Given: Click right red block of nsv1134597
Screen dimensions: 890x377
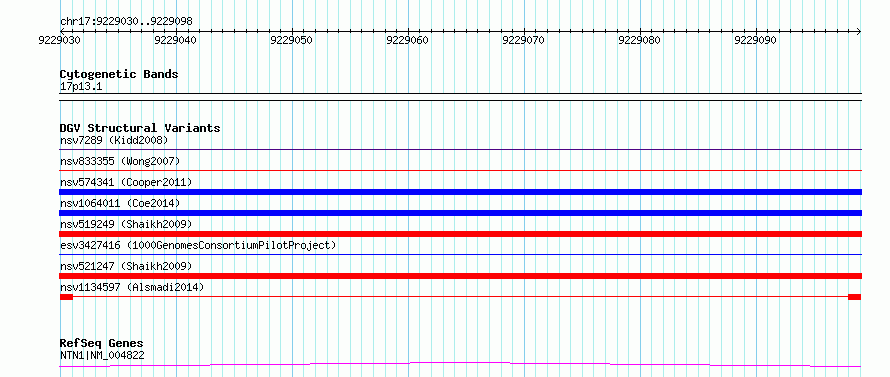Looking at the screenshot, I should (855, 297).
